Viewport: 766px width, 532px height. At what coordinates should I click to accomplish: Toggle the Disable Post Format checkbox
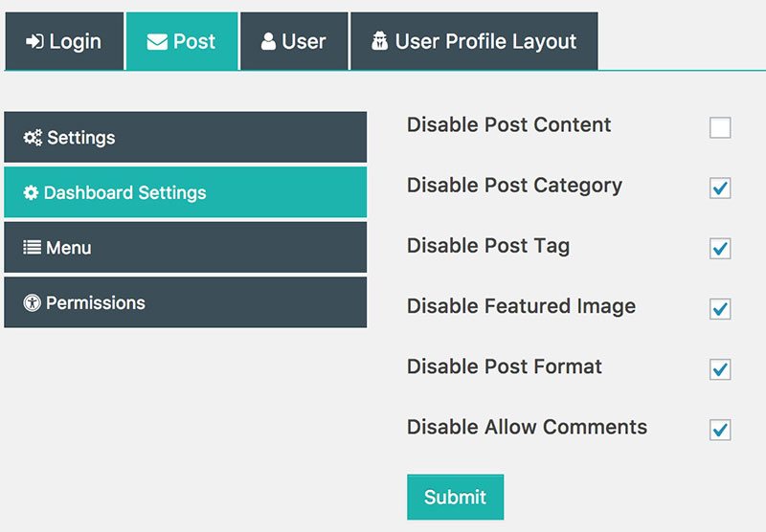(x=720, y=369)
